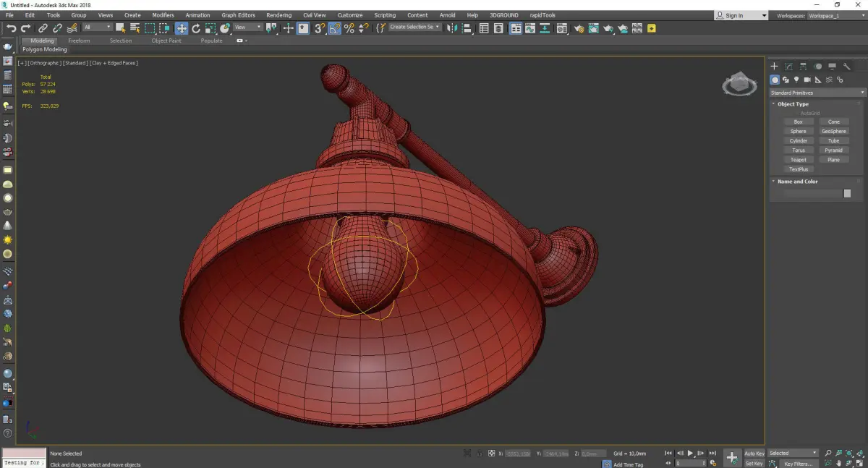This screenshot has width=868, height=468.
Task: Click the Set Key button
Action: click(x=754, y=463)
